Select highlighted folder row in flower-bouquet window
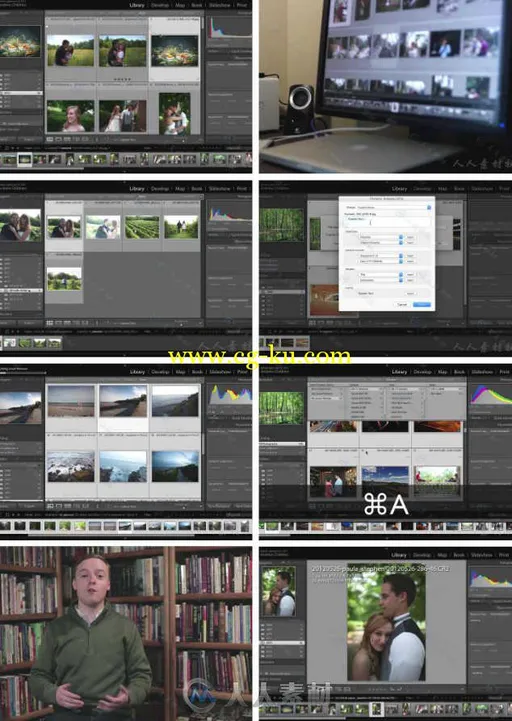This screenshot has height=721, width=512. (x=21, y=93)
